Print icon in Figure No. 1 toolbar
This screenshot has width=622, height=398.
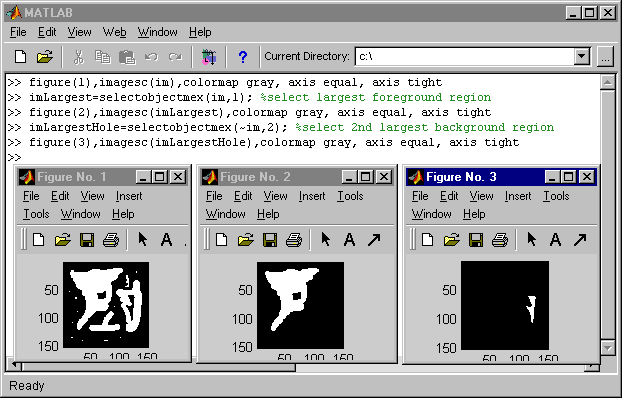111,240
